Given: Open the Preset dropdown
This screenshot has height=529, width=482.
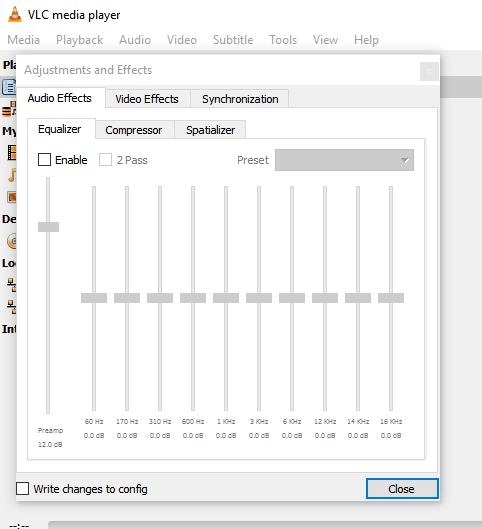Looking at the screenshot, I should (x=344, y=160).
